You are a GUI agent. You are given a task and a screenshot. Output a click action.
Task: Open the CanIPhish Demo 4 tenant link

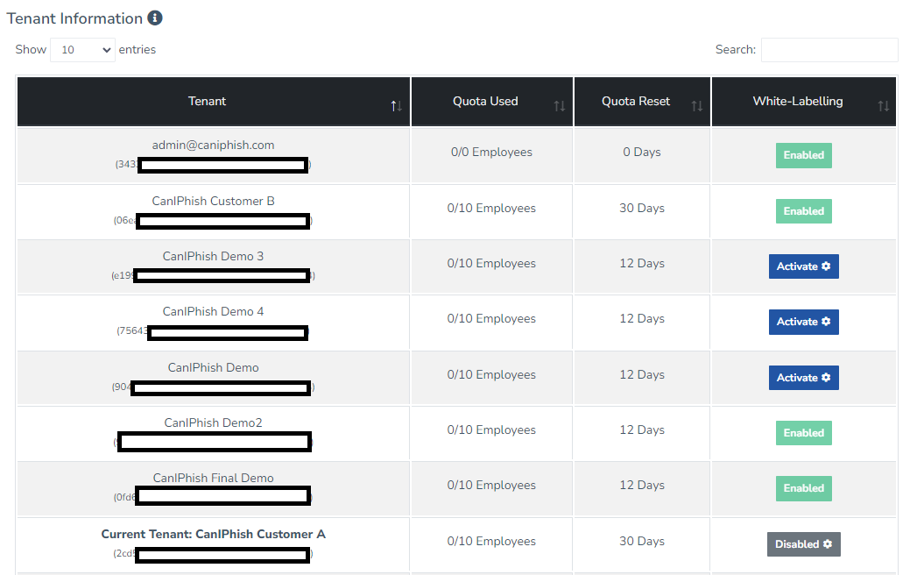click(x=213, y=311)
